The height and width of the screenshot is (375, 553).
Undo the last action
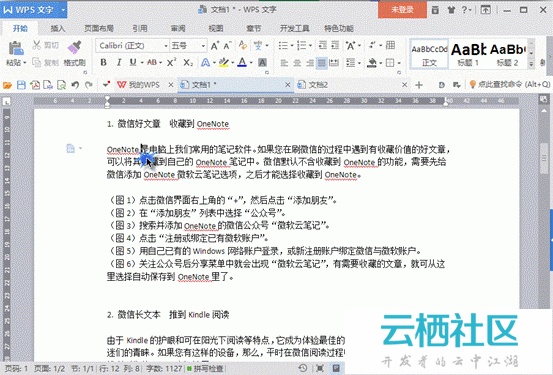tap(75, 85)
